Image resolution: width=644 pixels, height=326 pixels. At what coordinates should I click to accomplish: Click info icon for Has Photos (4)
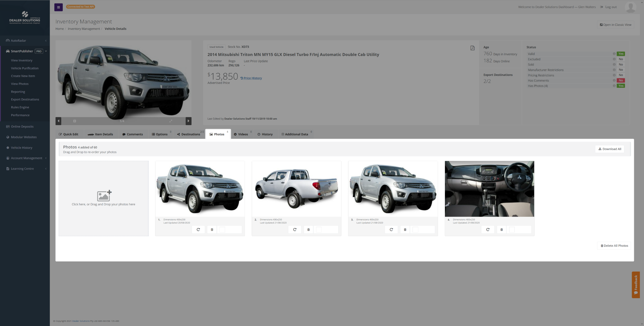pyautogui.click(x=614, y=86)
